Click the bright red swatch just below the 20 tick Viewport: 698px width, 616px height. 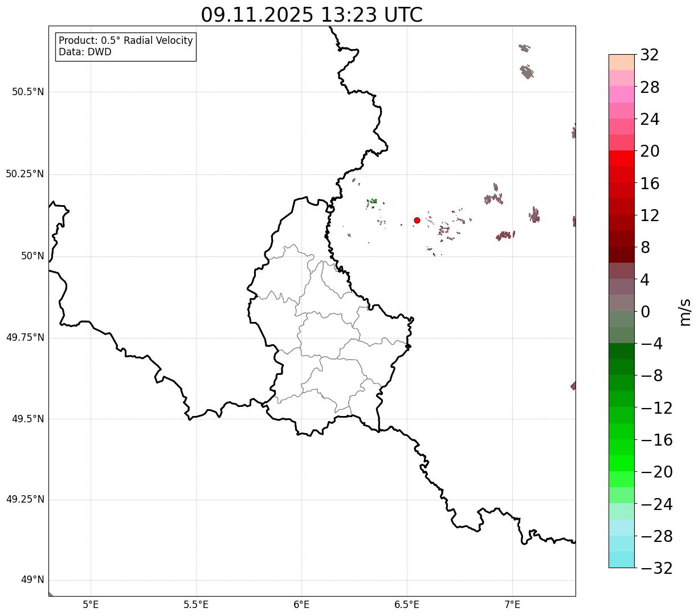tap(622, 158)
